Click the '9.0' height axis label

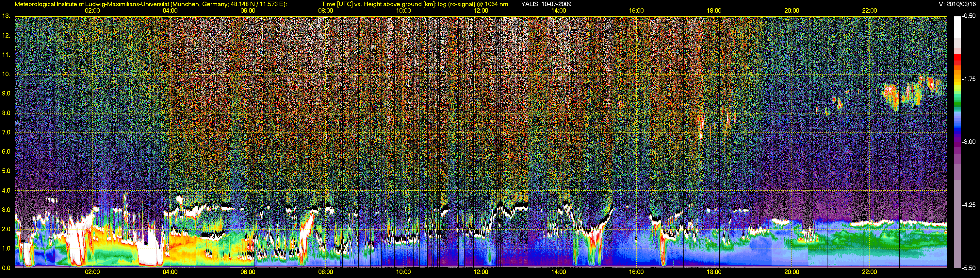point(6,93)
